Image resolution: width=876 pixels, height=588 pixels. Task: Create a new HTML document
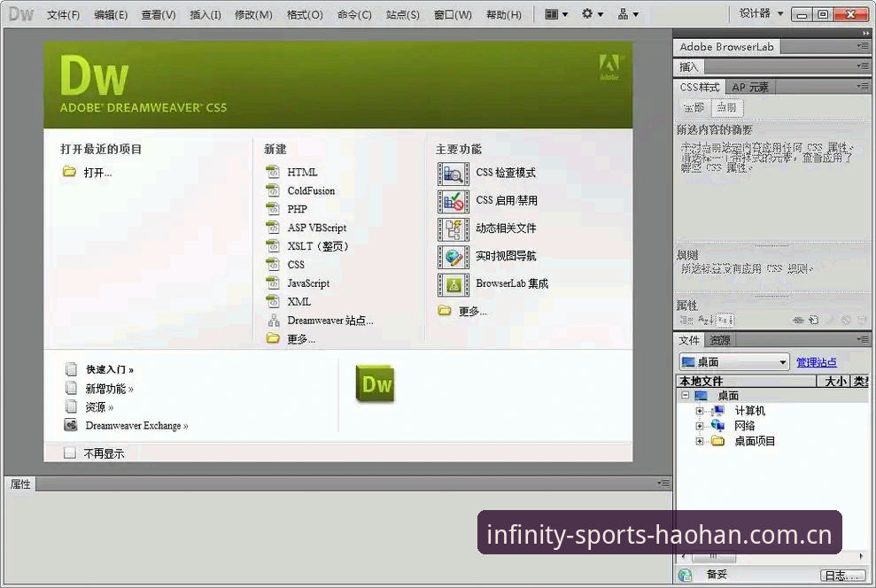302,172
